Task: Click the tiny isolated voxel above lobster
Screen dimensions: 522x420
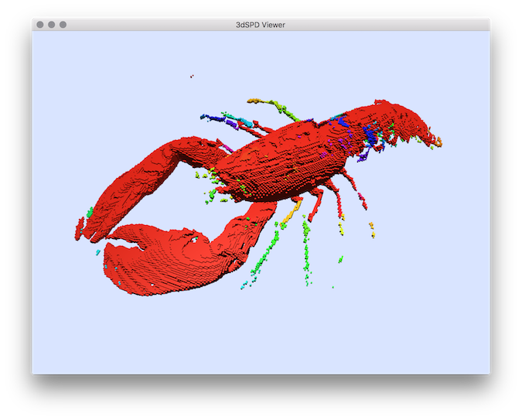Action: [192, 76]
